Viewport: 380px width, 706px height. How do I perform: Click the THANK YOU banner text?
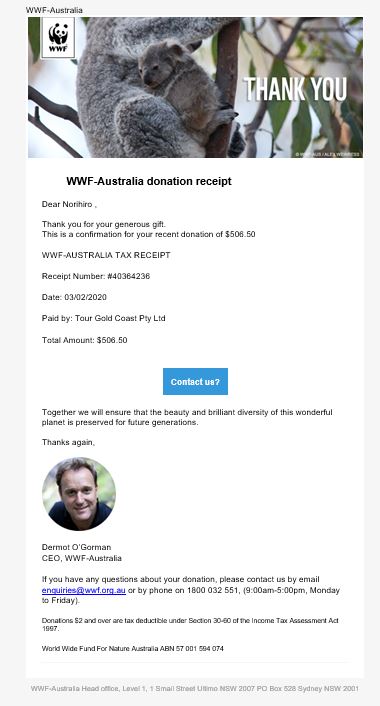pyautogui.click(x=296, y=89)
